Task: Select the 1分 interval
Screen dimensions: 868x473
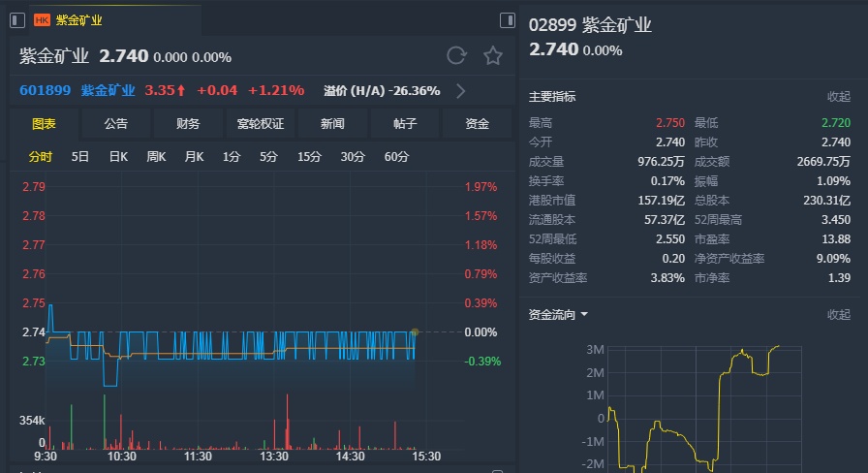Action: 232,157
